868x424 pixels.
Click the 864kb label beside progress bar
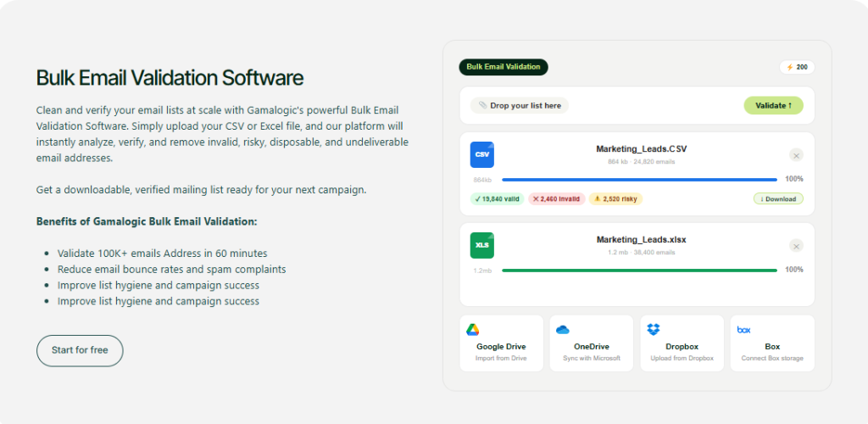click(x=482, y=180)
